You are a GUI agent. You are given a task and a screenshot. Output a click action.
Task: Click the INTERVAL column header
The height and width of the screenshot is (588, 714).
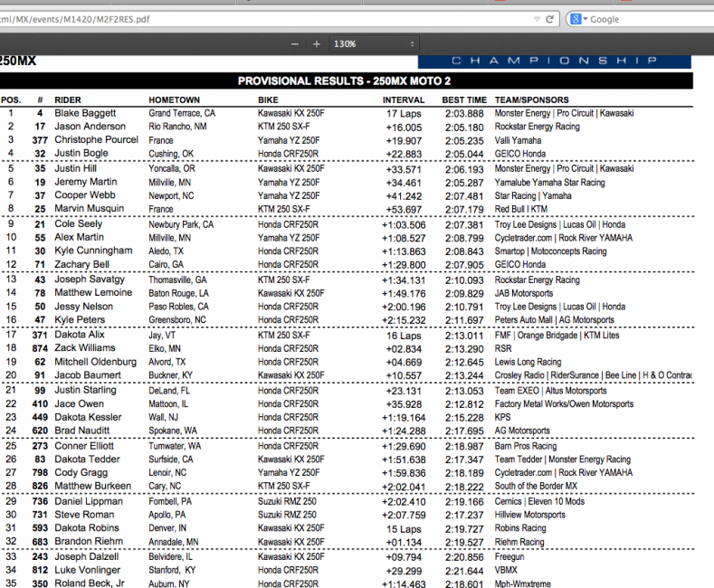pos(404,100)
